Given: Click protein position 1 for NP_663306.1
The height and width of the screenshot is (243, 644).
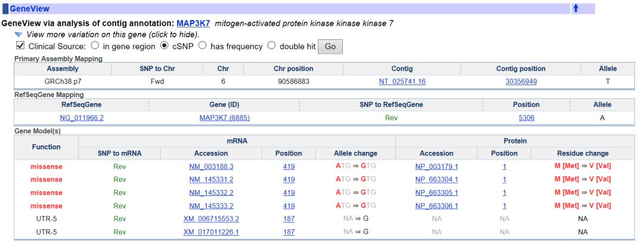Looking at the screenshot, I should pos(504,205).
